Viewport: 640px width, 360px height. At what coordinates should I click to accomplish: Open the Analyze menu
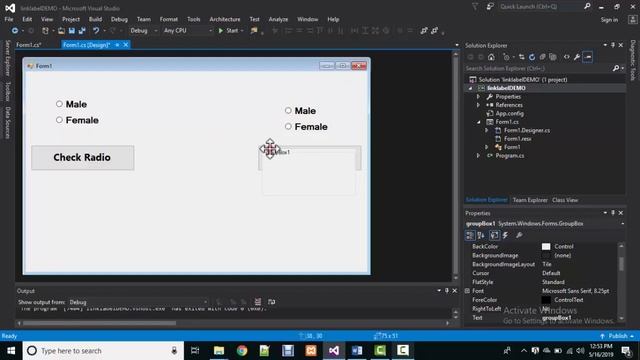(278, 19)
